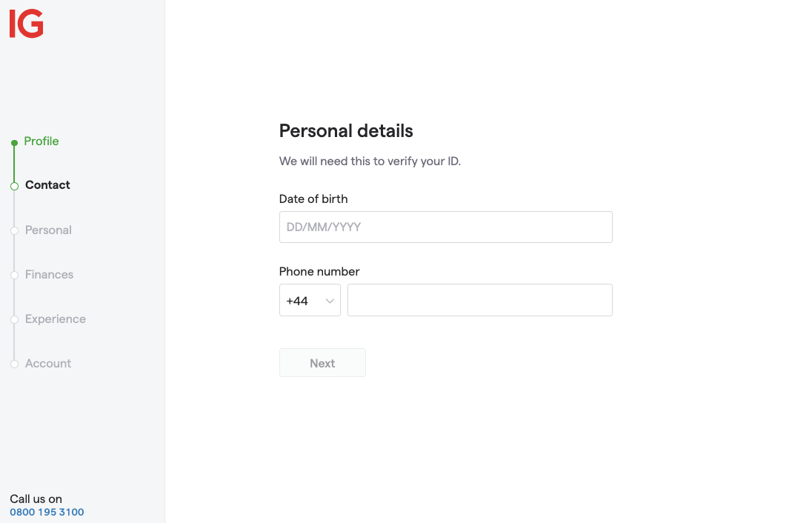Click the Personal details heading
Viewport: 812px width, 523px height.
pyautogui.click(x=346, y=131)
